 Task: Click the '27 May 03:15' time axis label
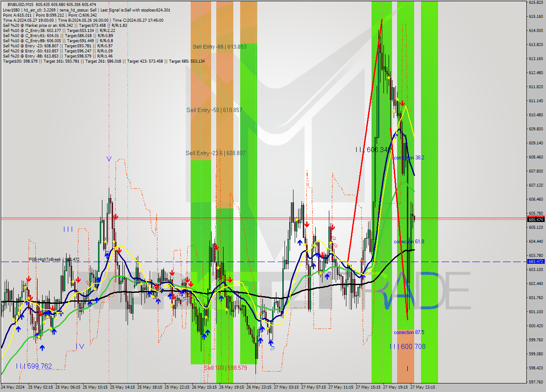click(286, 387)
